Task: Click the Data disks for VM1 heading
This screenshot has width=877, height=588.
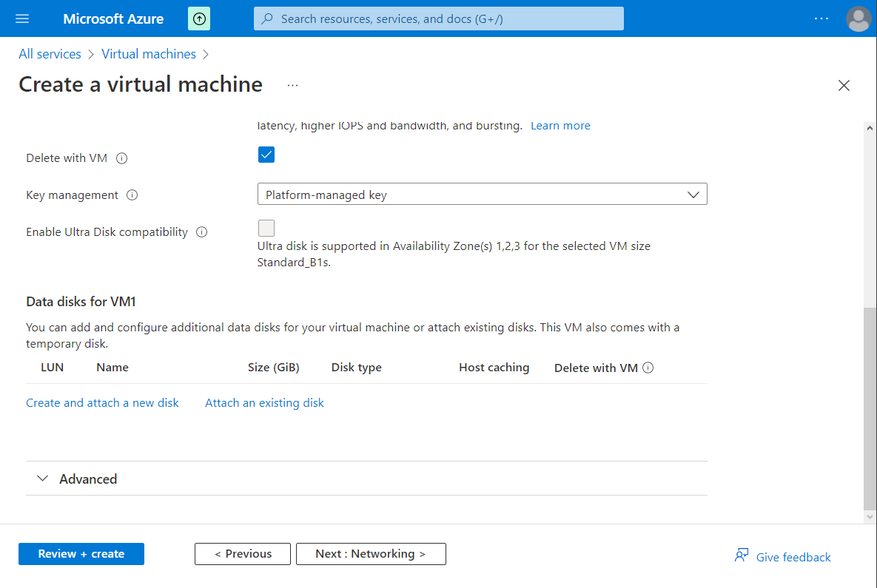Action: [81, 302]
